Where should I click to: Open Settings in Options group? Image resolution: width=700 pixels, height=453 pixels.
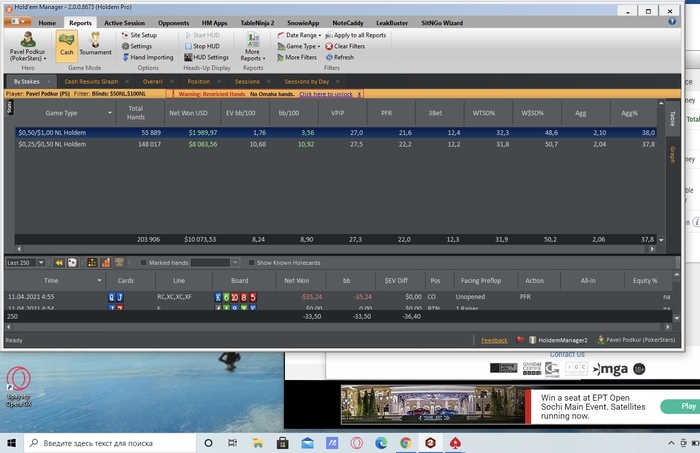(137, 46)
